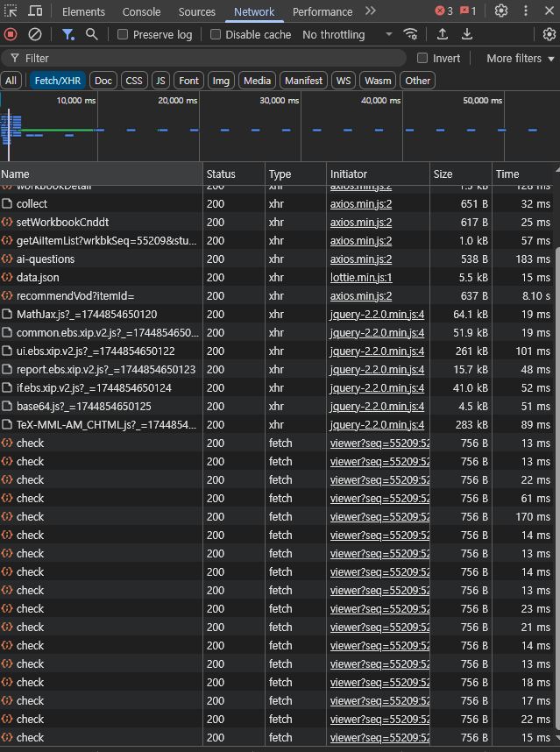This screenshot has width=560, height=752.
Task: Open network conditions Wi-Fi icon
Action: coord(410,34)
